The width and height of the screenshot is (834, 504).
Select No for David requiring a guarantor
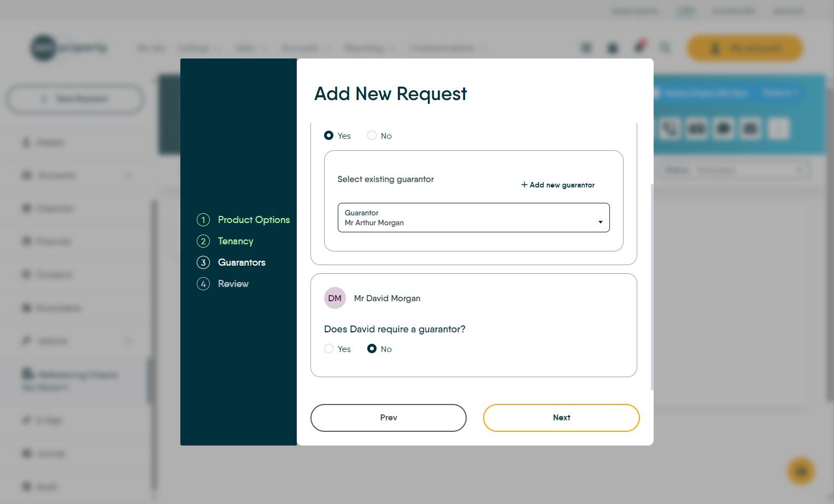tap(372, 349)
